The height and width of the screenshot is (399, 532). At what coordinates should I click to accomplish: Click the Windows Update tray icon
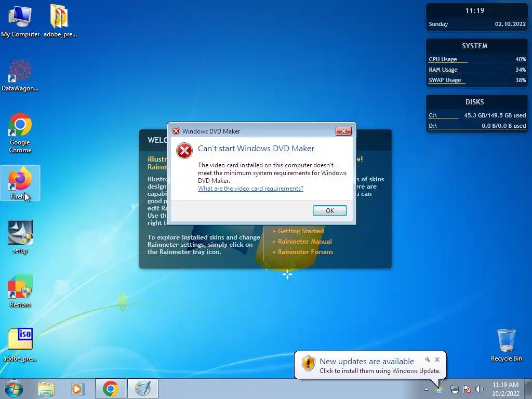[439, 389]
